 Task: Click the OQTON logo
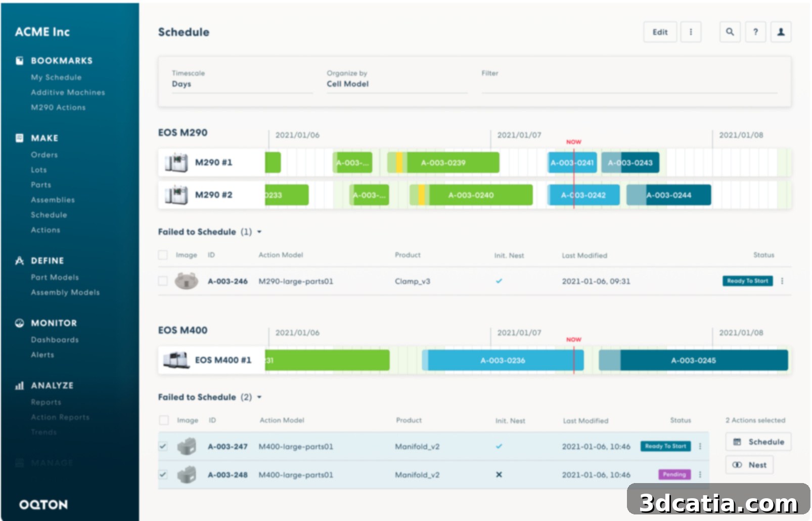[x=43, y=504]
